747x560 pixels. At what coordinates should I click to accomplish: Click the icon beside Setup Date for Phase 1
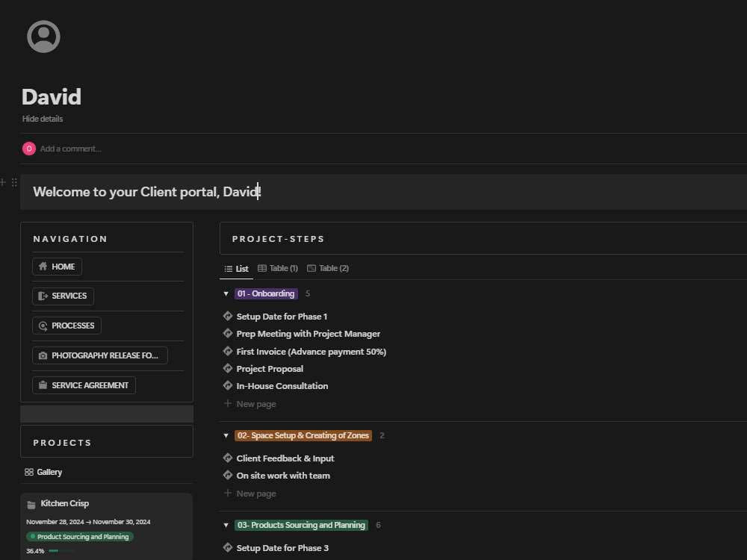coord(228,316)
